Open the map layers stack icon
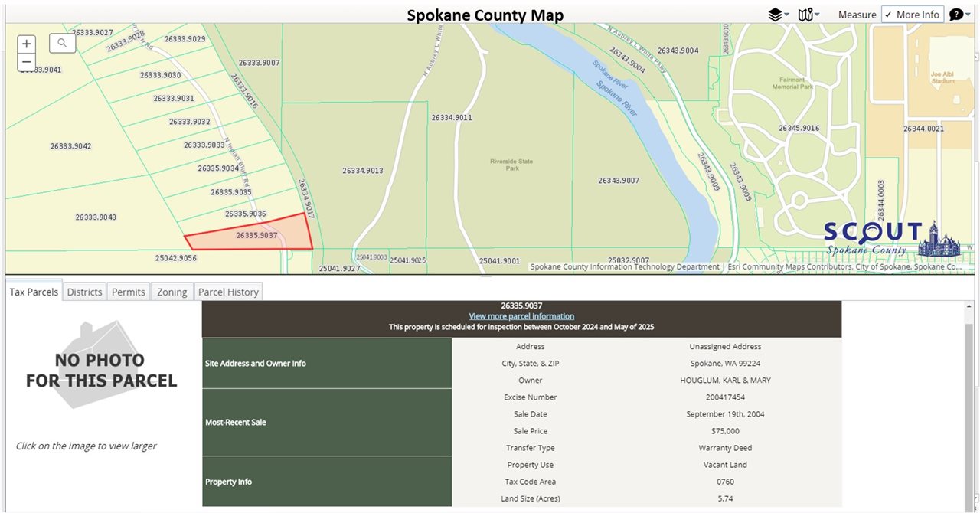Image resolution: width=980 pixels, height=513 pixels. [776, 15]
